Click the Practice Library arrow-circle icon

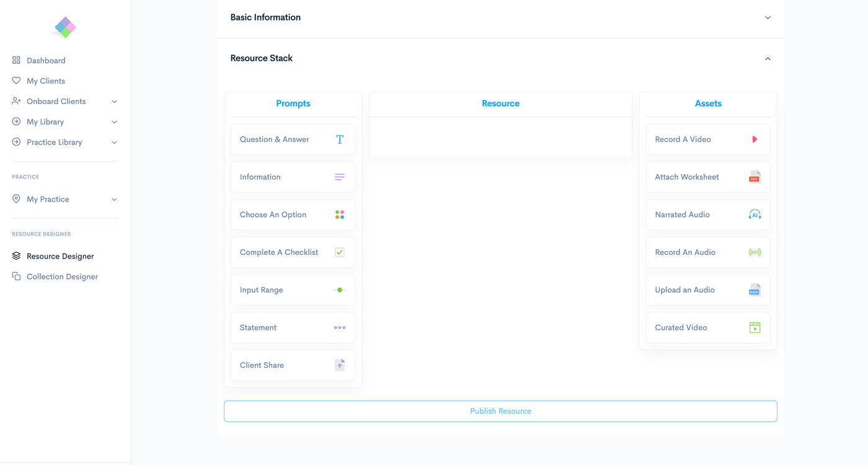(x=16, y=142)
